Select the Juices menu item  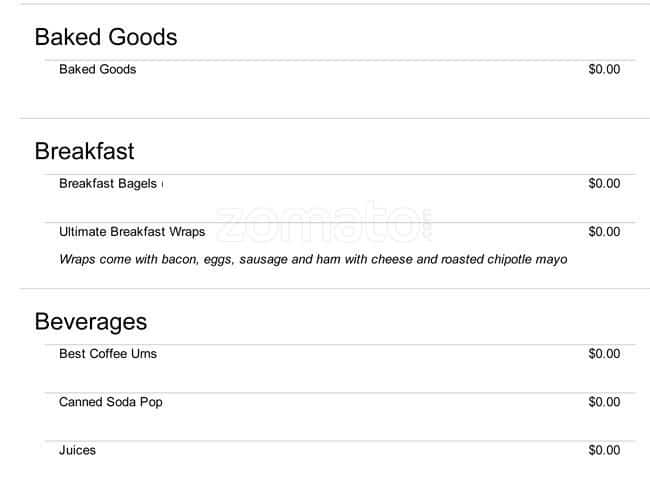[77, 451]
